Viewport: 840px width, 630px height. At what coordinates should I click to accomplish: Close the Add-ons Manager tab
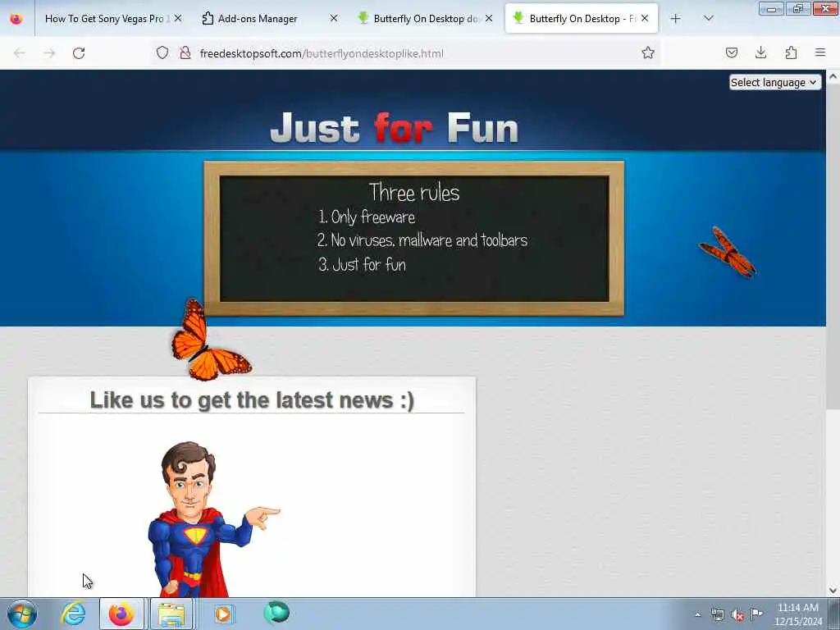[x=333, y=19]
